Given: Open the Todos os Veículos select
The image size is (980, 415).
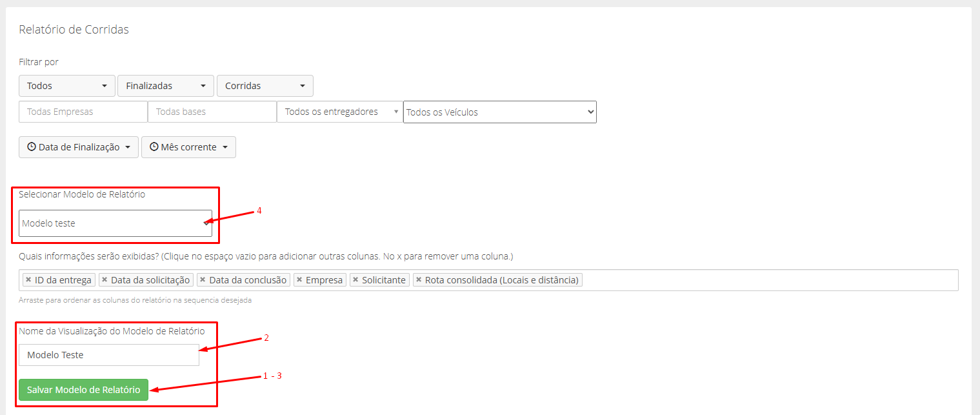Looking at the screenshot, I should (x=500, y=112).
